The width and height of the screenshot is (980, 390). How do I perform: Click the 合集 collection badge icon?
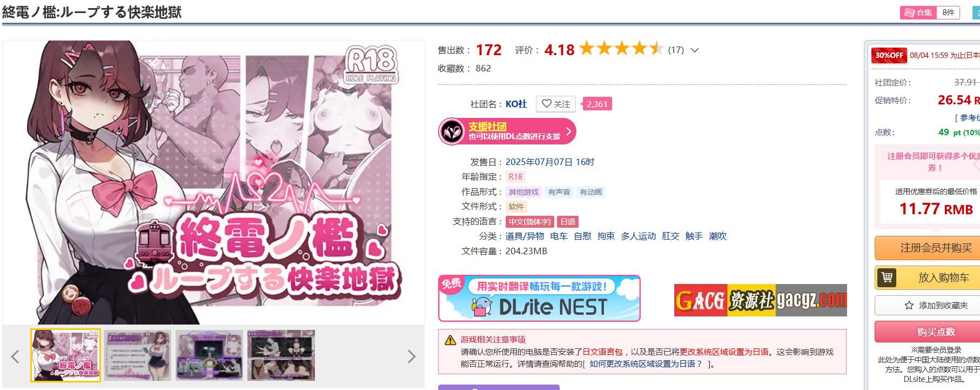pyautogui.click(x=909, y=12)
